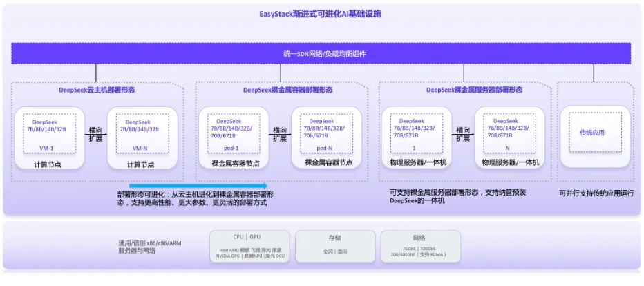
Task: Click '200/400GbE (支持 RDMA)' text
Action: coord(419,254)
